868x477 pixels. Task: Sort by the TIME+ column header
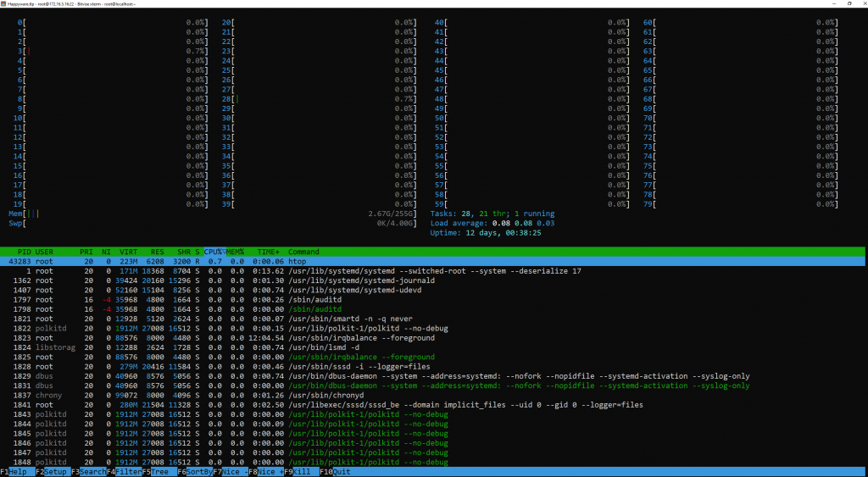pyautogui.click(x=268, y=252)
